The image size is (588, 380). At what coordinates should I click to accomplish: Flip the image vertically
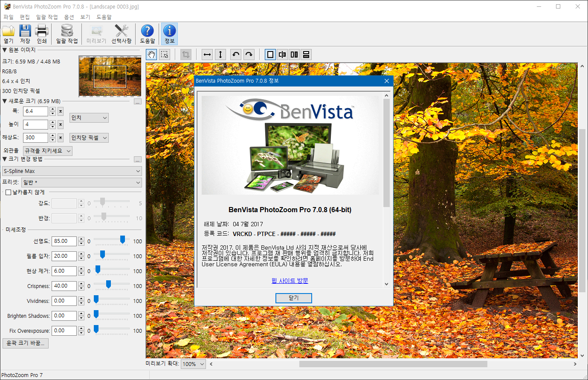(220, 55)
